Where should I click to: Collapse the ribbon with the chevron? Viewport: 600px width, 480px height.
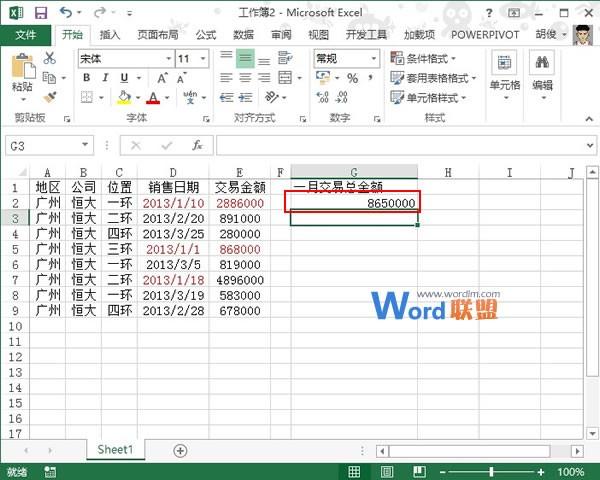pyautogui.click(x=589, y=119)
